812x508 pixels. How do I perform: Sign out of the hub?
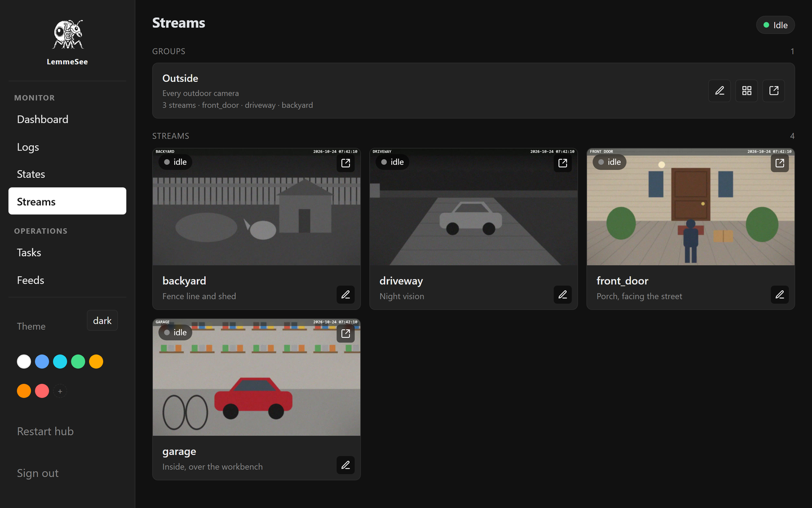[38, 473]
